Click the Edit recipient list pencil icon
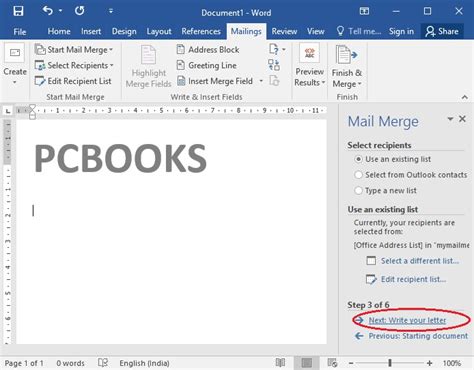This screenshot has height=370, width=474. (371, 279)
